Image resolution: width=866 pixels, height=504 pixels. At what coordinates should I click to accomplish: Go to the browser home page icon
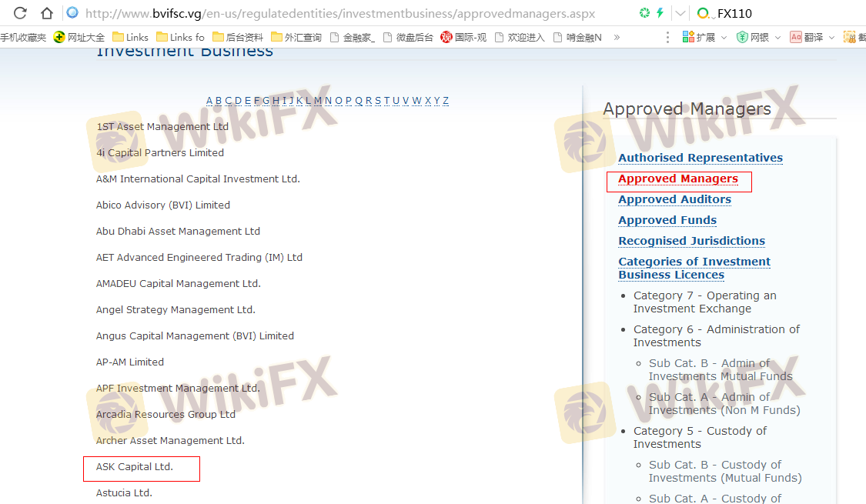(47, 13)
